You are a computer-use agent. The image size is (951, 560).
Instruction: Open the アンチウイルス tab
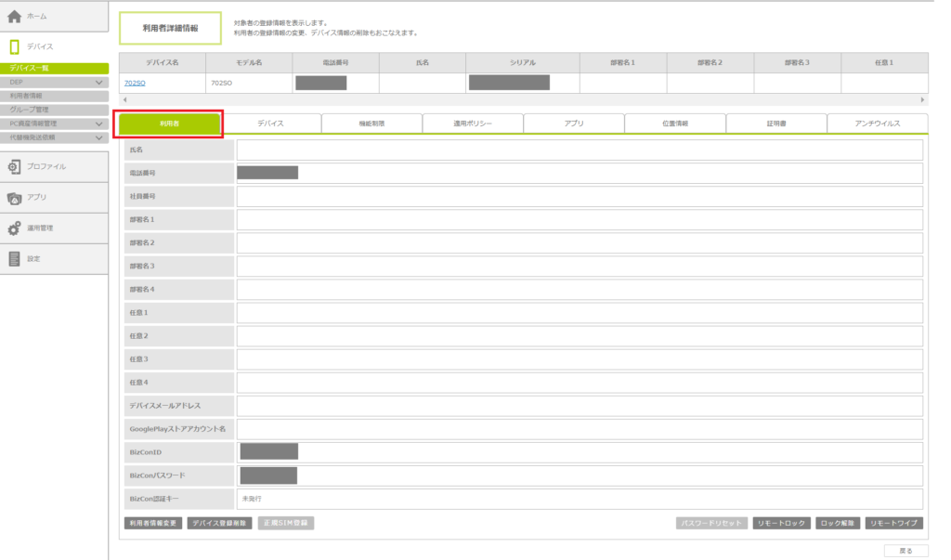click(877, 124)
